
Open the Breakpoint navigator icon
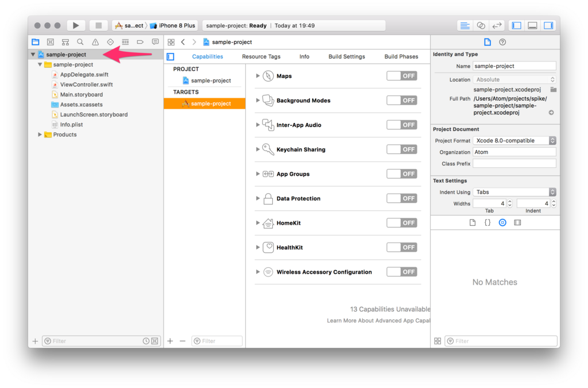point(140,42)
